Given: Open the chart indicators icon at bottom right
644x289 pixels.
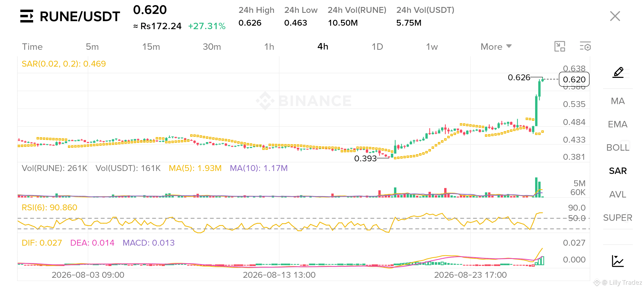Looking at the screenshot, I should pyautogui.click(x=618, y=261).
